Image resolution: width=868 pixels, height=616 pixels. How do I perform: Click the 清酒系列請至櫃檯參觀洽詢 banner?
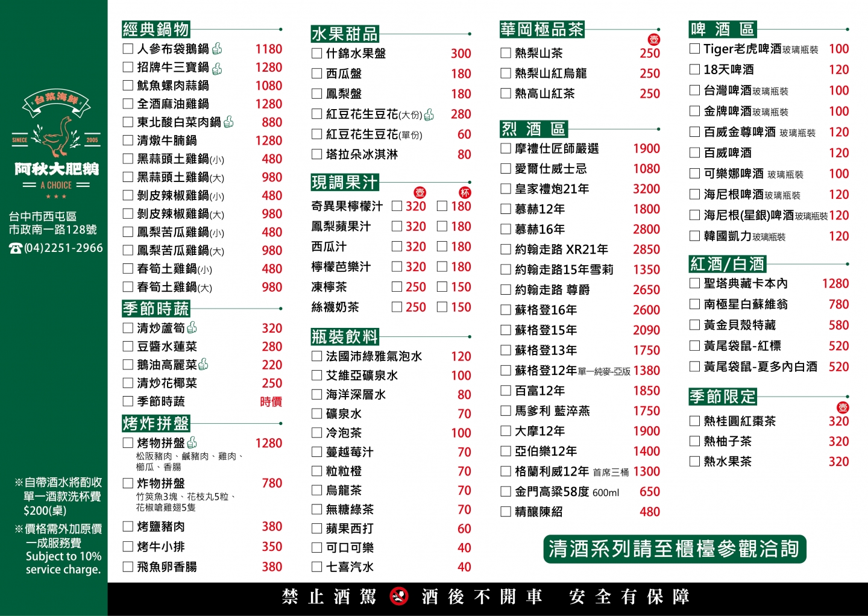tap(674, 548)
